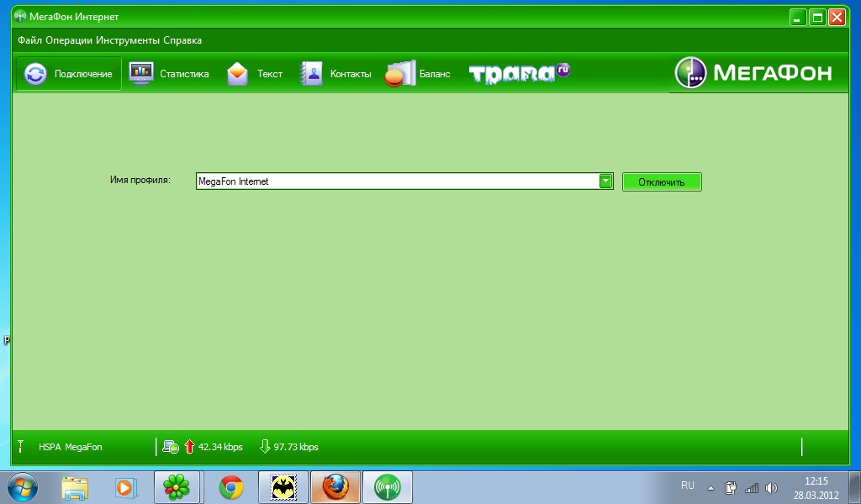Minimize the МегаФон Интернет window
This screenshot has width=861, height=504.
pyautogui.click(x=798, y=18)
